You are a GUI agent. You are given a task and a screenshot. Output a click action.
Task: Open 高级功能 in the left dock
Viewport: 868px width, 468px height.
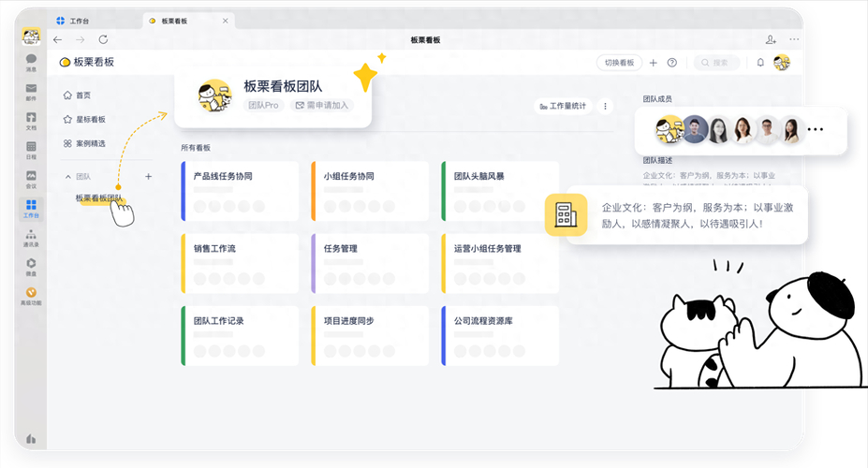[31, 297]
